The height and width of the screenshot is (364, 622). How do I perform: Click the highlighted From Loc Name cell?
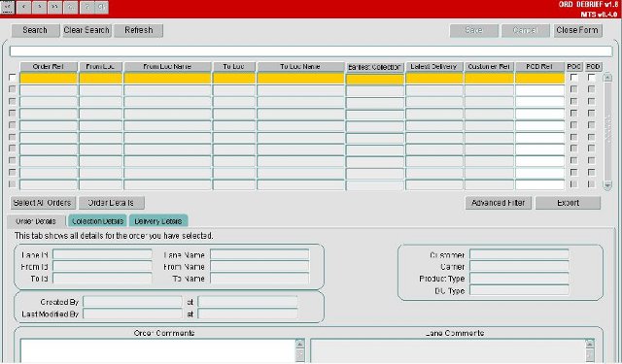pos(167,78)
